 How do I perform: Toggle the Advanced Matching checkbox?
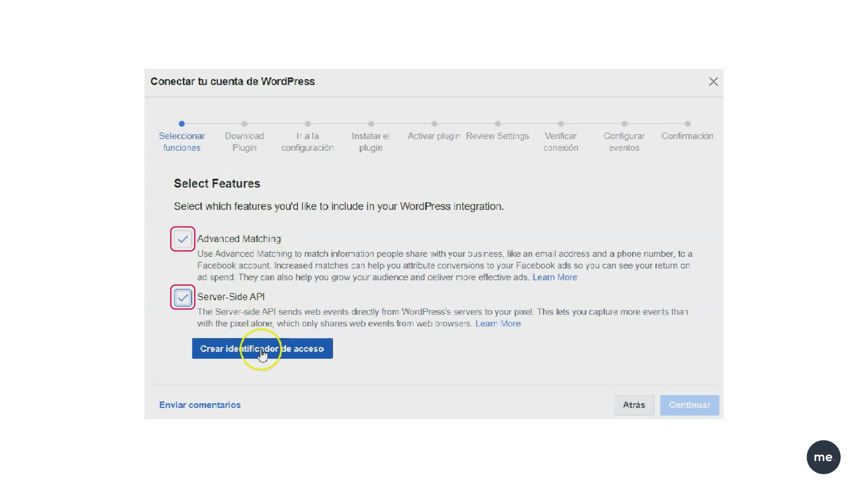[183, 239]
